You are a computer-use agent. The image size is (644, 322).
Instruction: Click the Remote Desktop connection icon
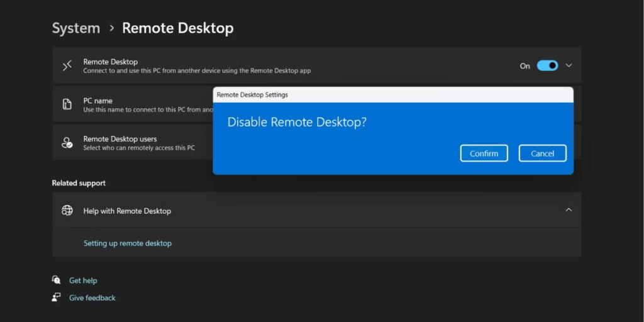click(67, 66)
